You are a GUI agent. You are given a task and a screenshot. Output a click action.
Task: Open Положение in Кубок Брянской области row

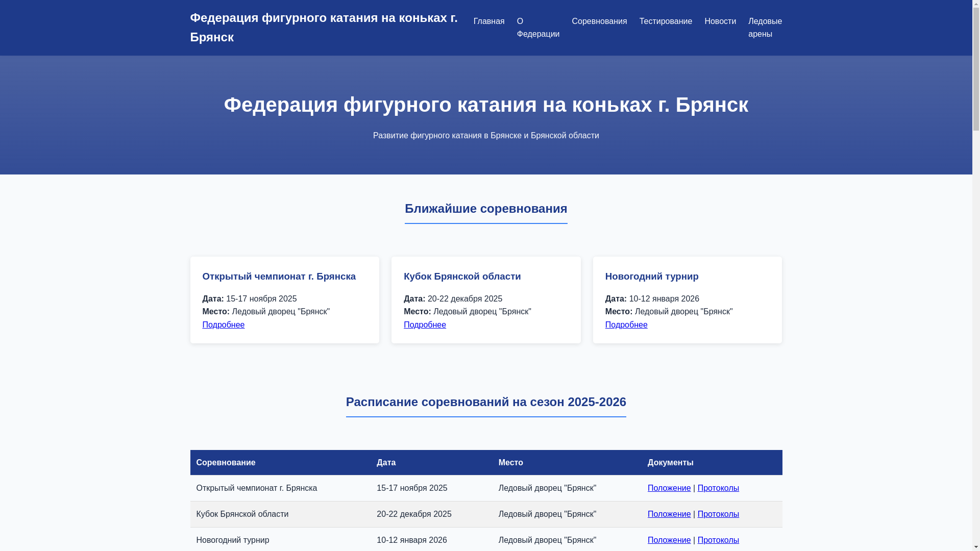(x=669, y=514)
